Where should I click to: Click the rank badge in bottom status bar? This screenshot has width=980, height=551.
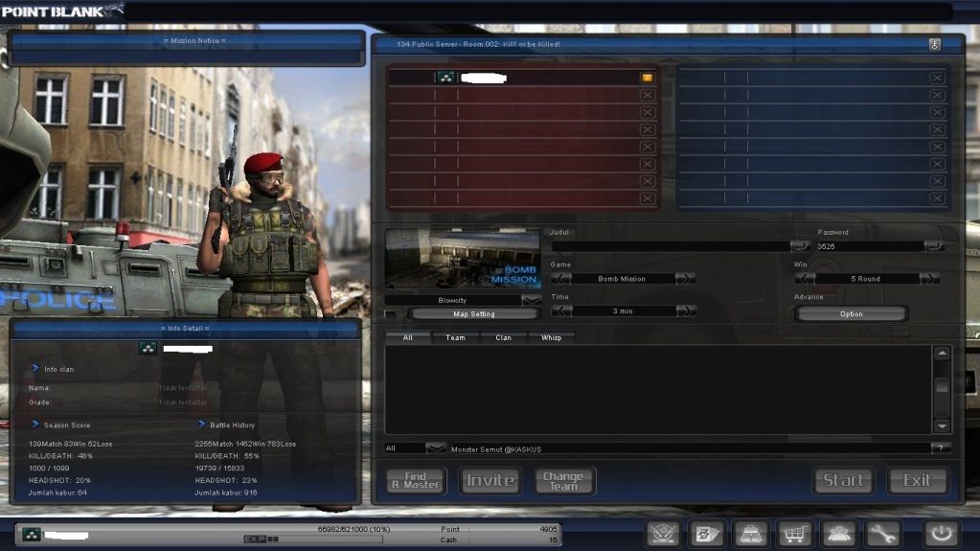[x=32, y=534]
